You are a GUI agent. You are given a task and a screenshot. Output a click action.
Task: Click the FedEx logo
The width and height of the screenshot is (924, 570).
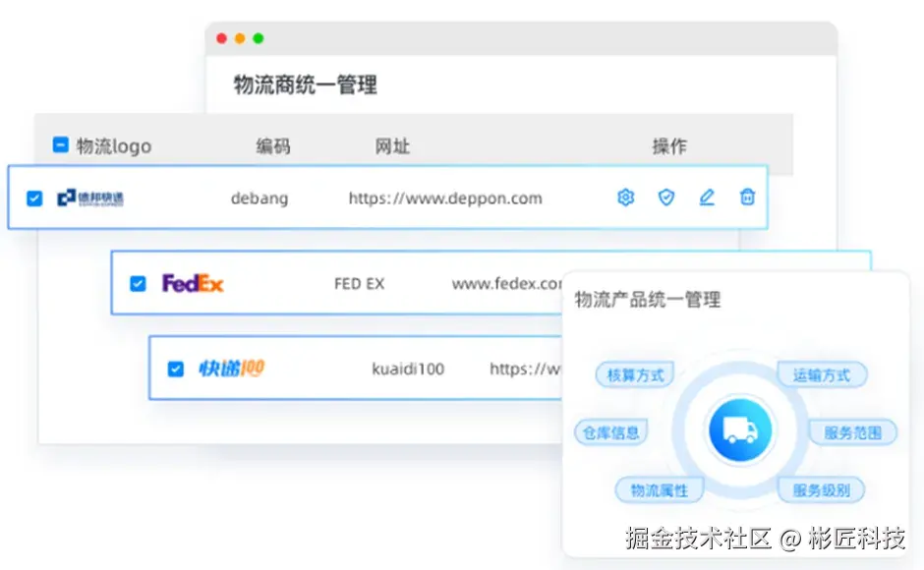[194, 283]
